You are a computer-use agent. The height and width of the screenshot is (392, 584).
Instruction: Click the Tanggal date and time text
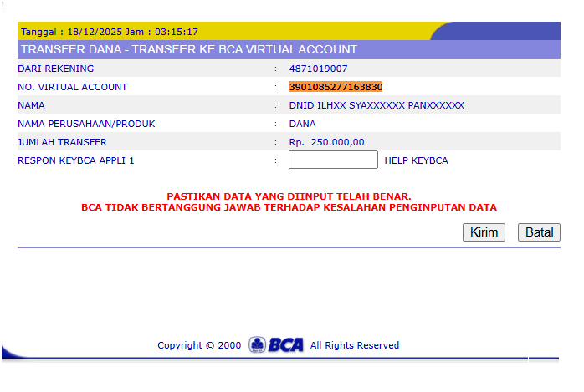pos(110,32)
